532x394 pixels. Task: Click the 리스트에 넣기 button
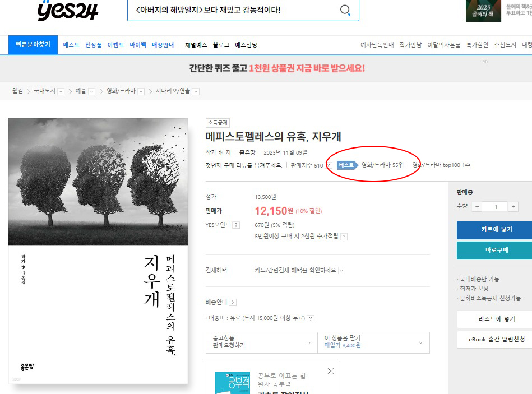[494, 319]
